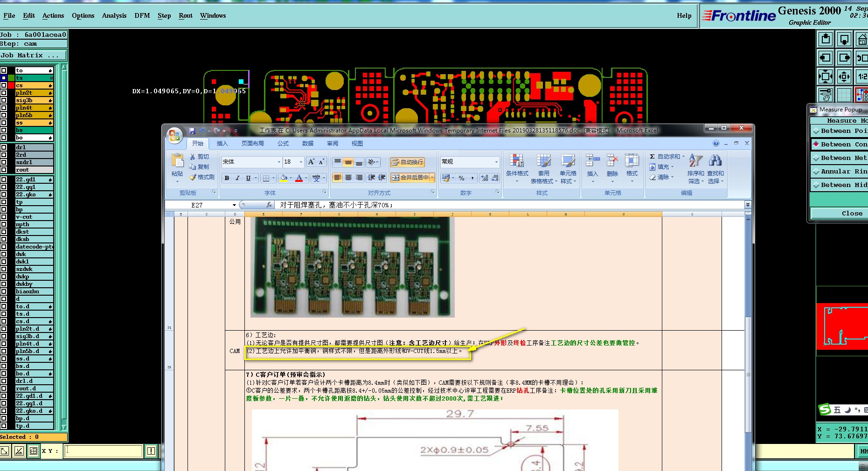The image size is (868, 471).
Task: Click the zoom-in arrows icon in Genesis
Action: pyautogui.click(x=826, y=76)
